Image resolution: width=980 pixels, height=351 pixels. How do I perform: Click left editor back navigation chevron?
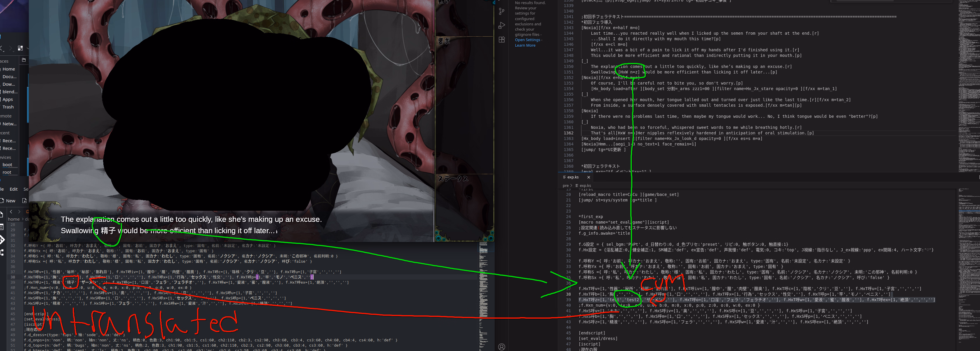11,212
